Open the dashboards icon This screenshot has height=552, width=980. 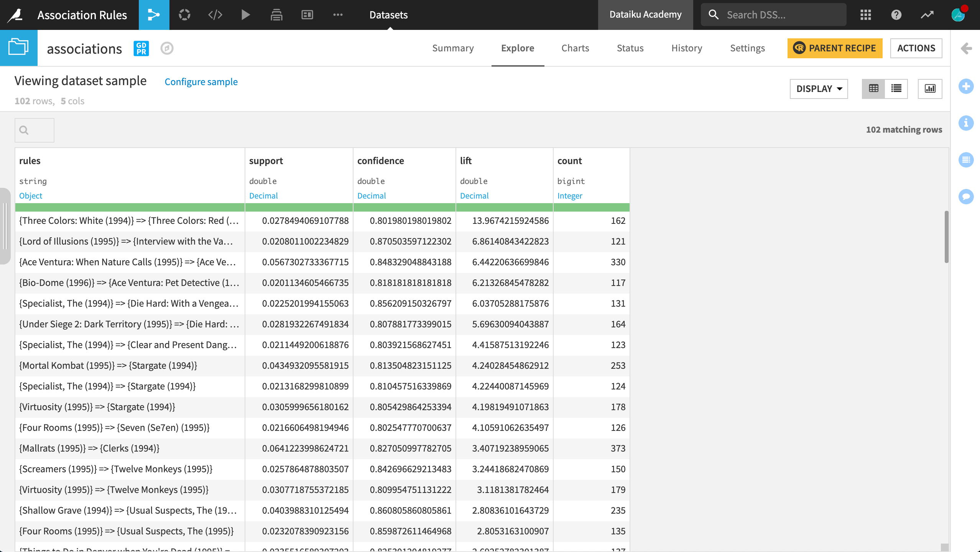coord(307,15)
